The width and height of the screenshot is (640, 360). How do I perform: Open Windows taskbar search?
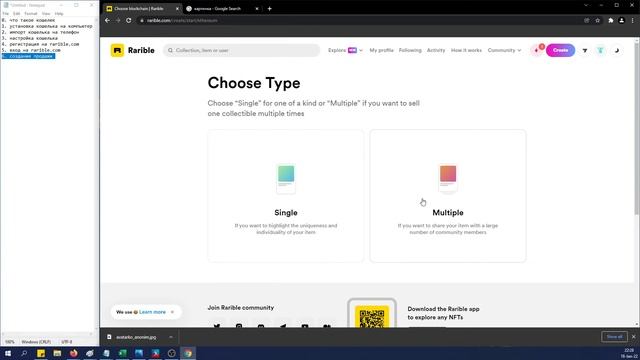coord(24,353)
